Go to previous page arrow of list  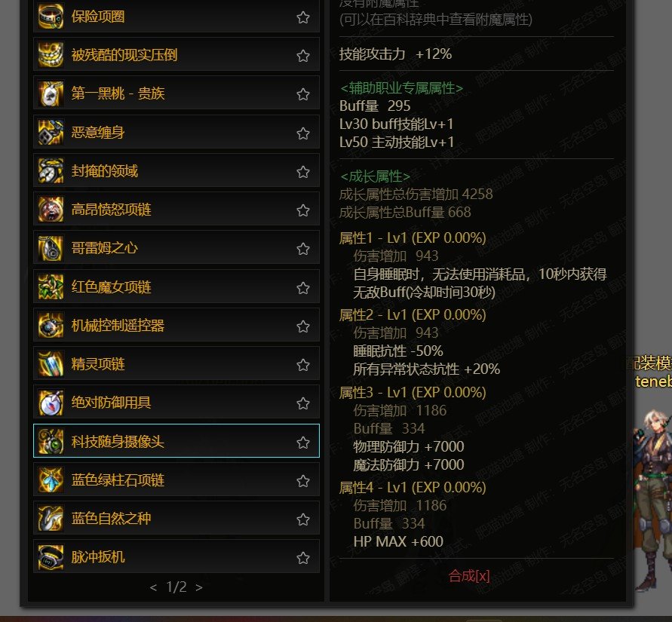point(153,587)
